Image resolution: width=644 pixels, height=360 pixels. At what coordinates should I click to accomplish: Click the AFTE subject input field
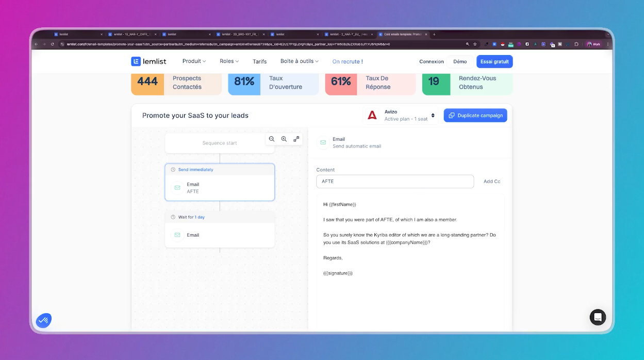pos(395,182)
